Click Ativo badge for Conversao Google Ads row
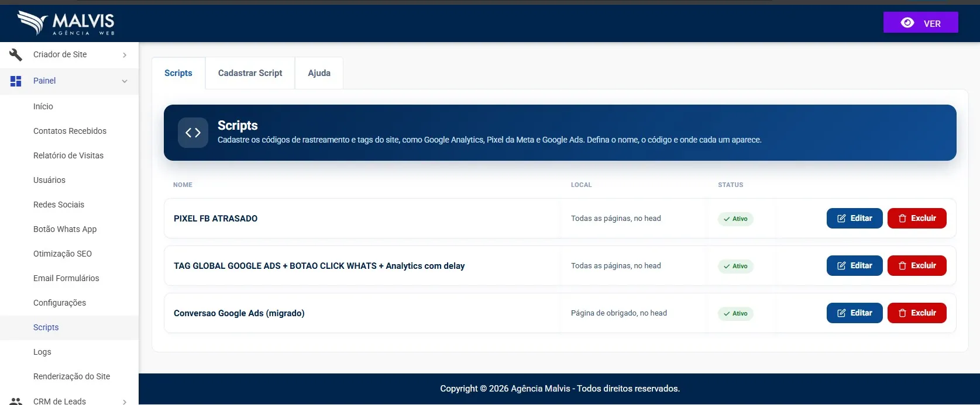 click(x=735, y=313)
